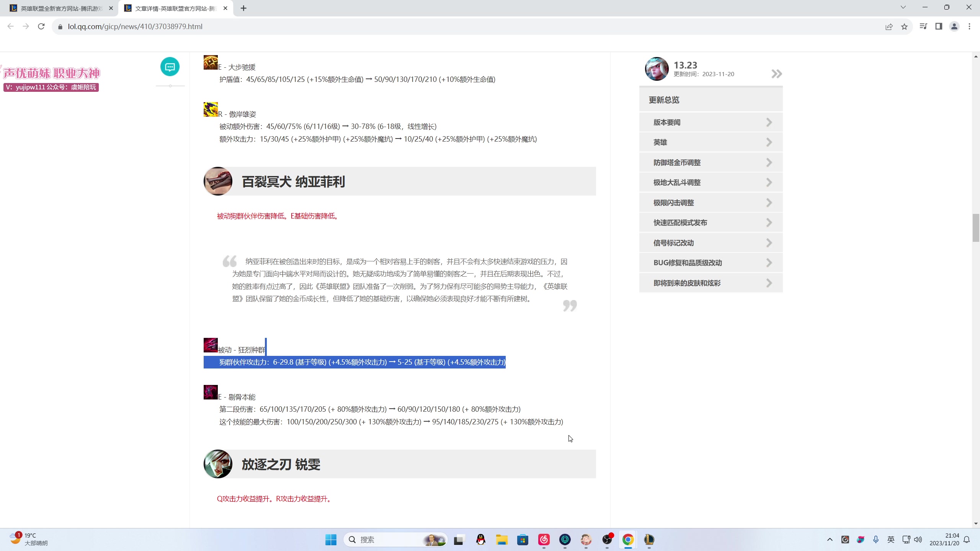This screenshot has width=980, height=551.
Task: Show hidden tray icons chevron
Action: point(830,540)
